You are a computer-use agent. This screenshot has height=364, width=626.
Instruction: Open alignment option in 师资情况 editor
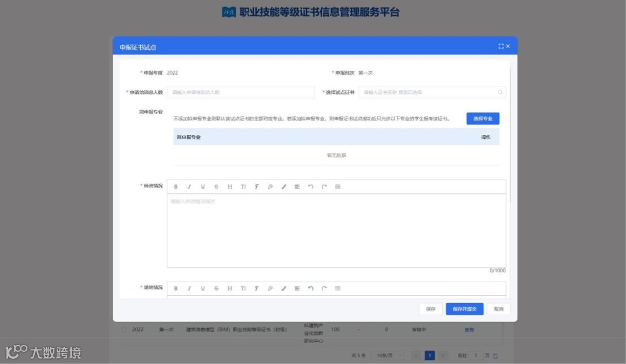point(297,187)
